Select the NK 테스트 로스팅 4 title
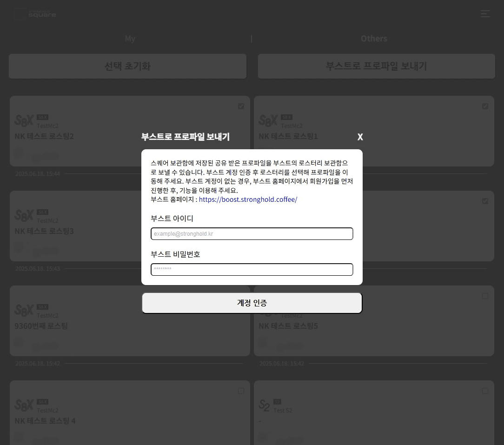Image resolution: width=504 pixels, height=445 pixels. (x=45, y=421)
